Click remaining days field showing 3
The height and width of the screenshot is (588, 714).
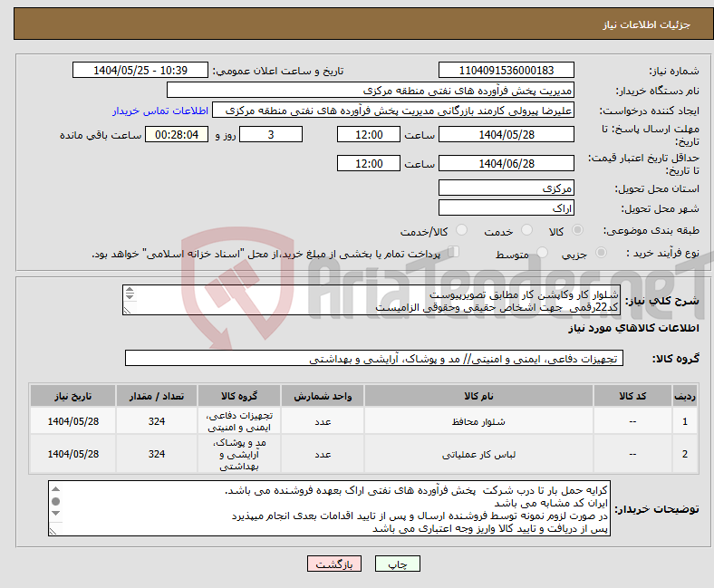pos(271,134)
